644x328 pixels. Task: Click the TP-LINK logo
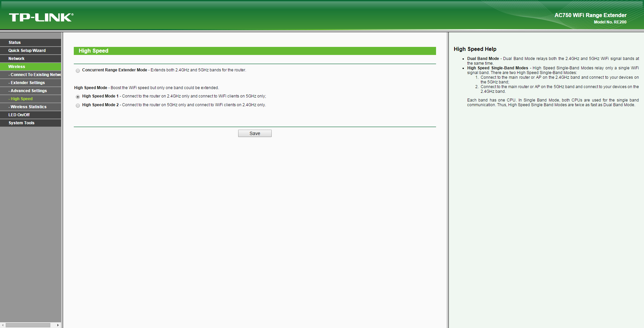click(x=41, y=17)
